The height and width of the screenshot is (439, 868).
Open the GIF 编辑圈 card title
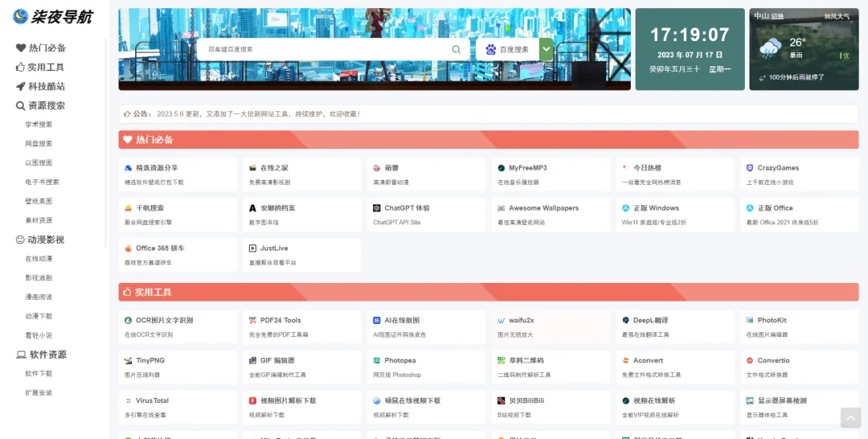[x=278, y=360]
